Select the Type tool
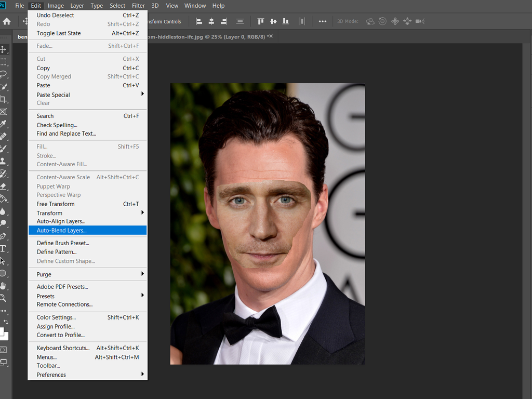Image resolution: width=532 pixels, height=399 pixels. click(x=3, y=248)
